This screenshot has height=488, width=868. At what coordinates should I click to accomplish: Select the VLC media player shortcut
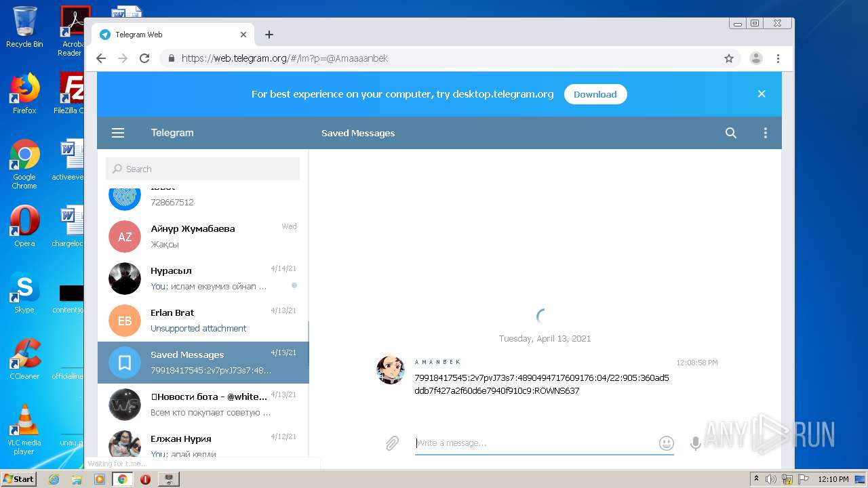coord(24,430)
